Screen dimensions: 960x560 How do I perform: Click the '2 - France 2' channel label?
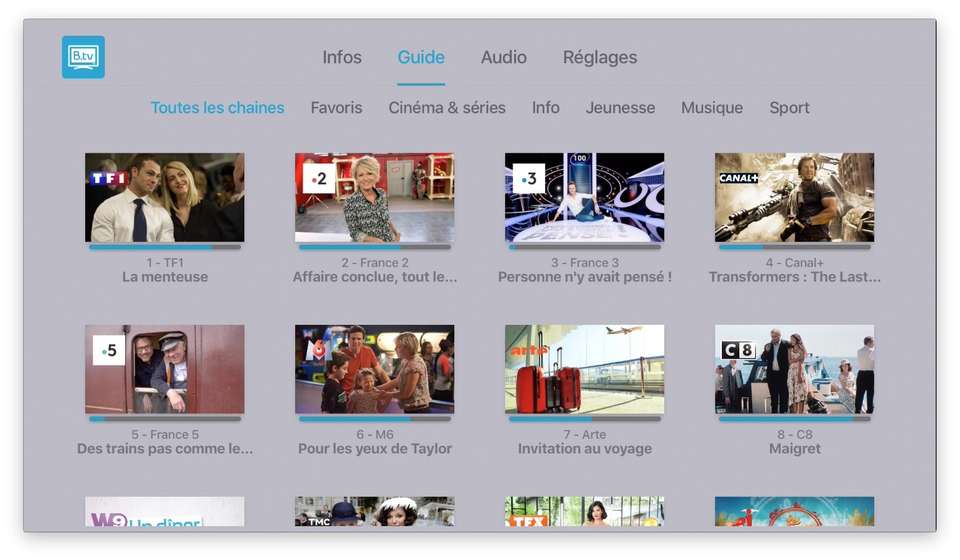click(x=375, y=263)
